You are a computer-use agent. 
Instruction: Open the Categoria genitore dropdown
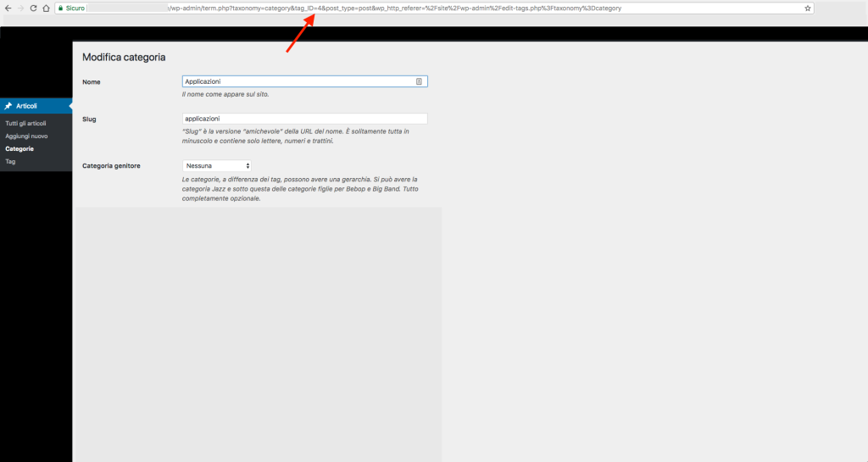(x=217, y=165)
